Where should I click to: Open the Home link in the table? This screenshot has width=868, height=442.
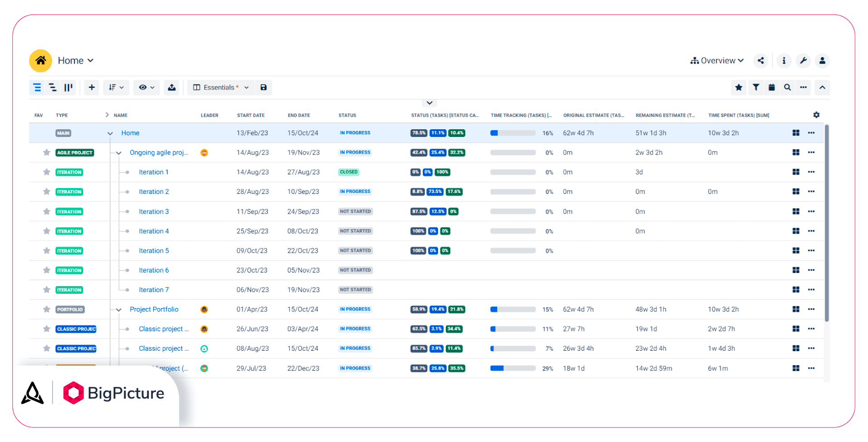(130, 133)
